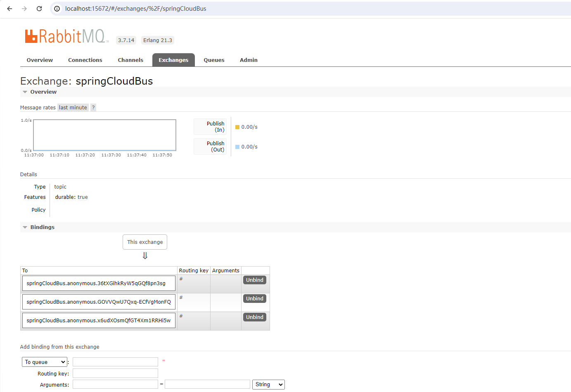Collapse the Overview section triangle
This screenshot has width=571, height=392.
pos(25,92)
